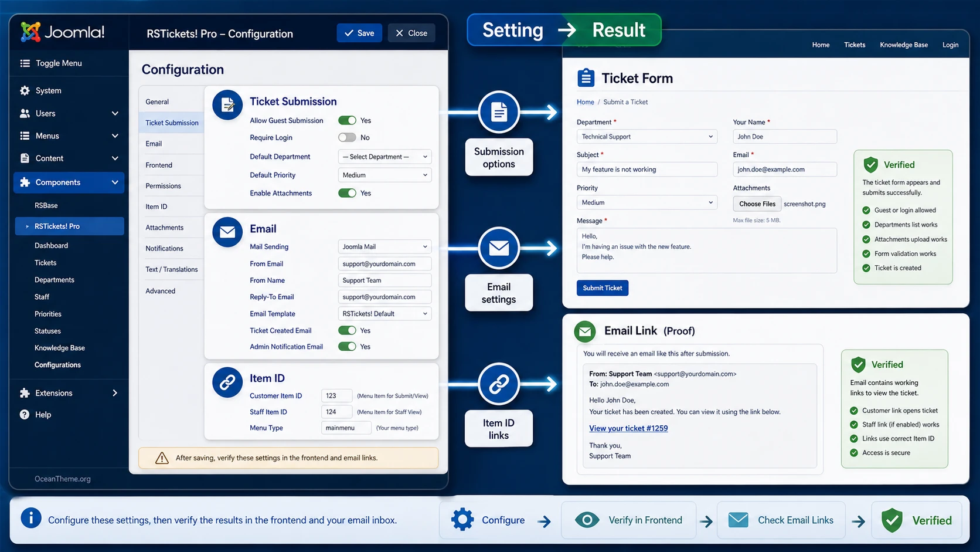This screenshot has height=552, width=980.
Task: Click the Home breadcrumb link
Action: coord(585,102)
